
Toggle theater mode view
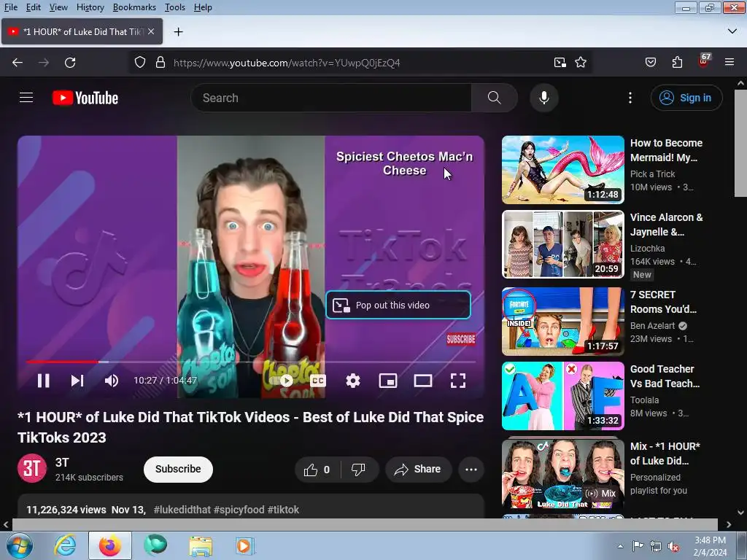pyautogui.click(x=423, y=381)
